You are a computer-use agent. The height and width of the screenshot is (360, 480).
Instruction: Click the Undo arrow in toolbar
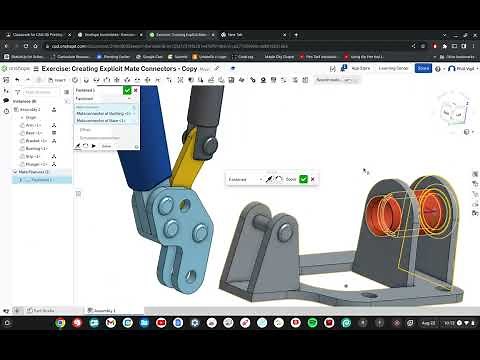[x=17, y=80]
